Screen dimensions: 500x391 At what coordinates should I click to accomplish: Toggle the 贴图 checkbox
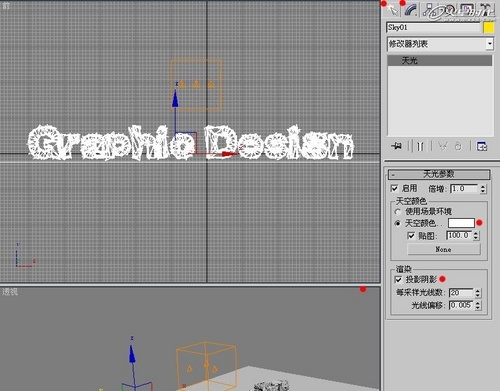[x=411, y=236]
